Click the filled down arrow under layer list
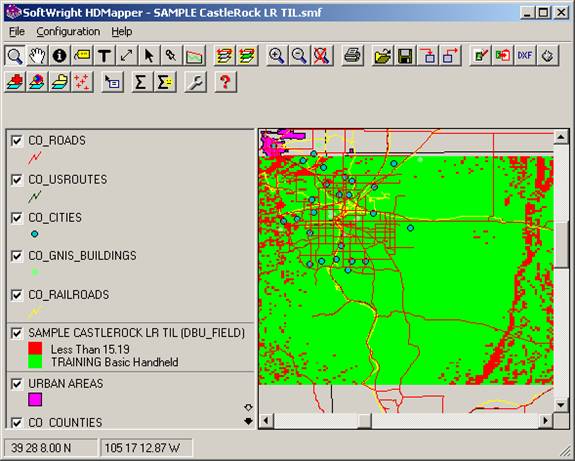The image size is (575, 461). (248, 421)
